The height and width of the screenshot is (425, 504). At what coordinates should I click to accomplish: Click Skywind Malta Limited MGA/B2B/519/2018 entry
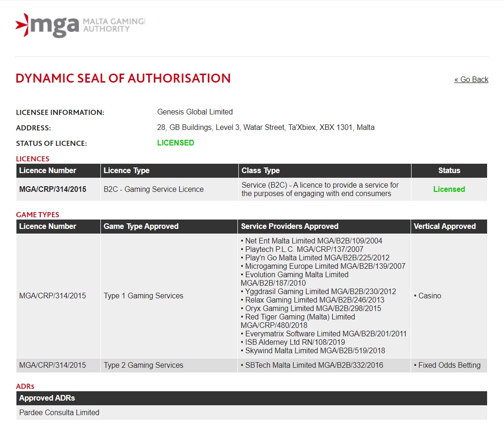(313, 350)
